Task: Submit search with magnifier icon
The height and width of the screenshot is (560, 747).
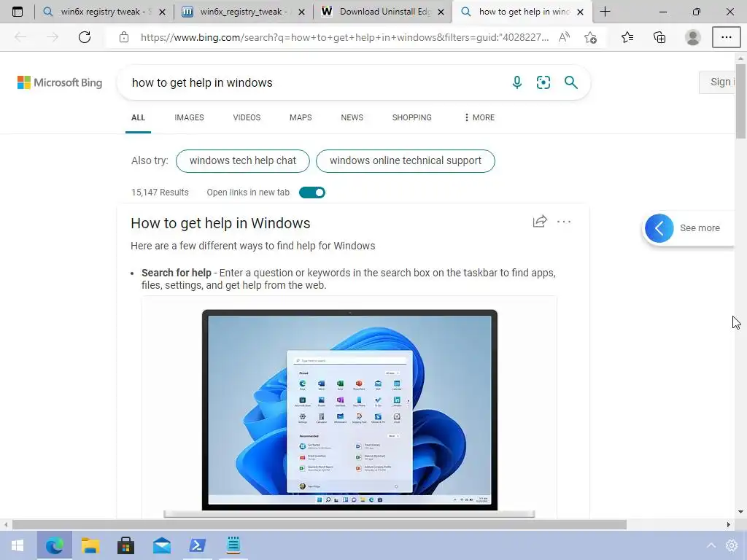Action: tap(570, 82)
